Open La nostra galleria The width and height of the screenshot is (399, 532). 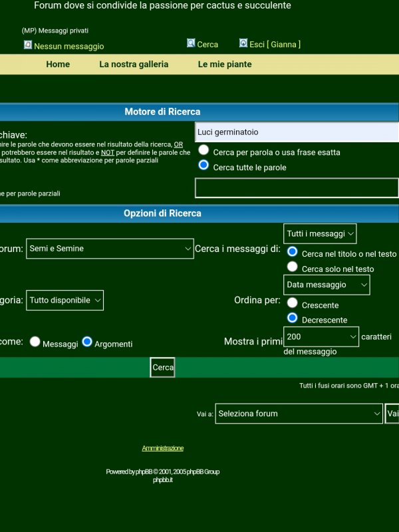[x=134, y=64]
